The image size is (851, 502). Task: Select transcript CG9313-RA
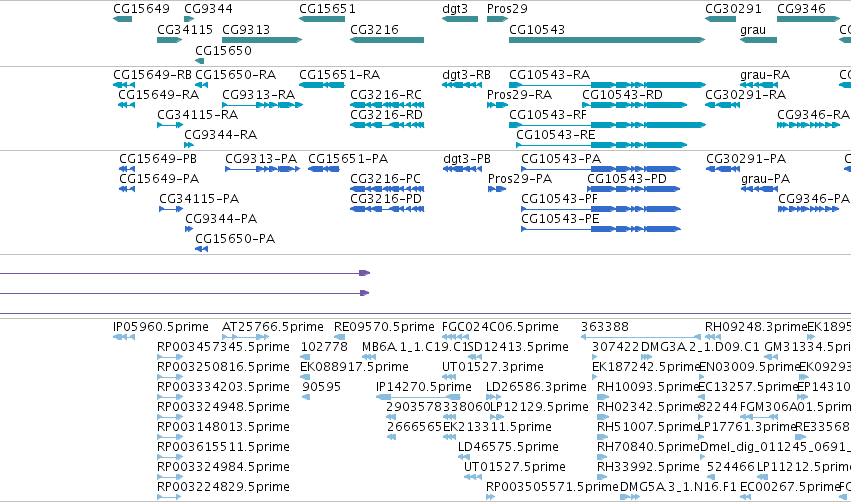[259, 95]
